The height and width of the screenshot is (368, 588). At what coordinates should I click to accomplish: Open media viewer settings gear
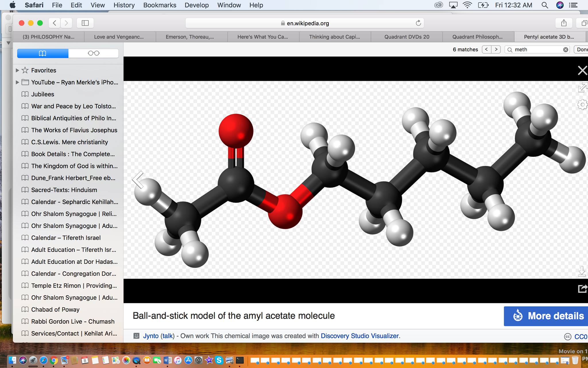(582, 105)
